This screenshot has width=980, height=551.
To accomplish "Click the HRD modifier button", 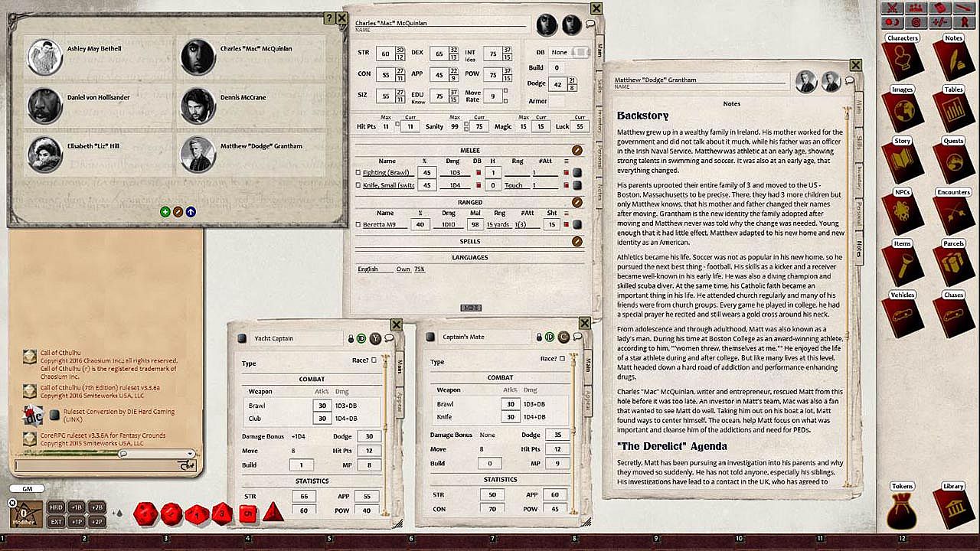I will (57, 507).
